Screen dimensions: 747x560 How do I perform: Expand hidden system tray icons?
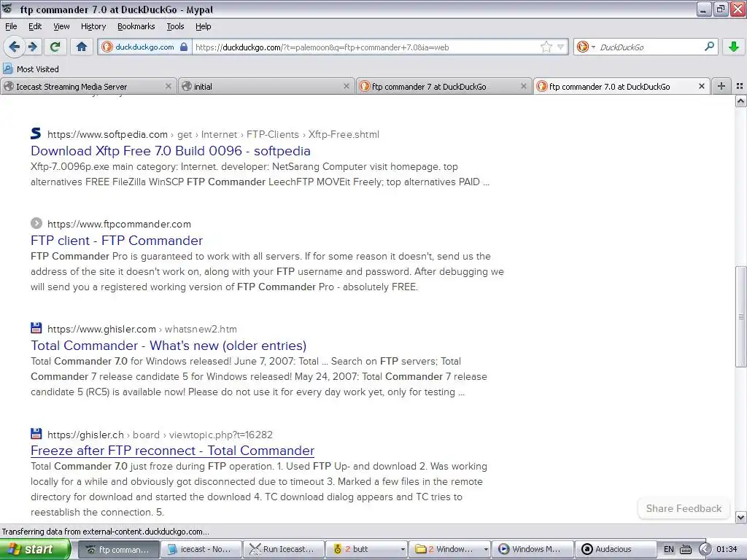(x=705, y=549)
